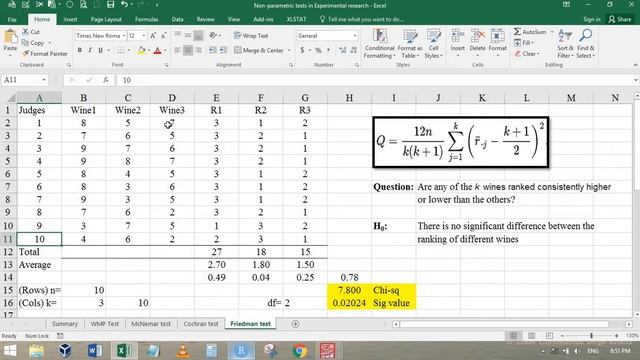Switch to the Formulas tab

tap(147, 19)
